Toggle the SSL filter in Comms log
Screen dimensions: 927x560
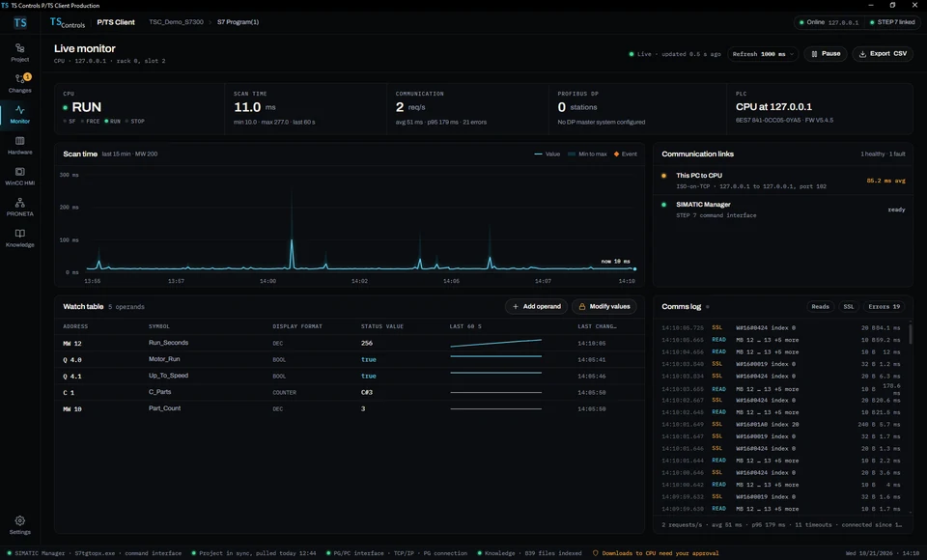pos(849,306)
